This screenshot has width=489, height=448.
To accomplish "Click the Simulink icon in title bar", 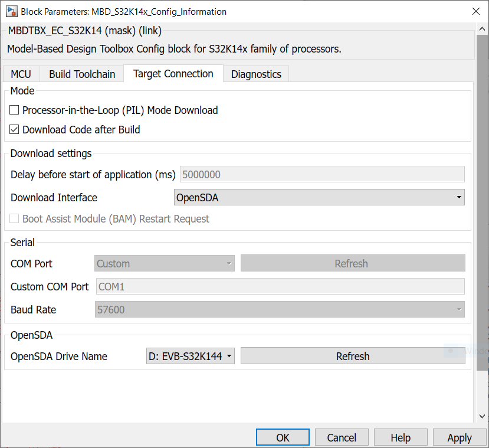I will (x=11, y=11).
